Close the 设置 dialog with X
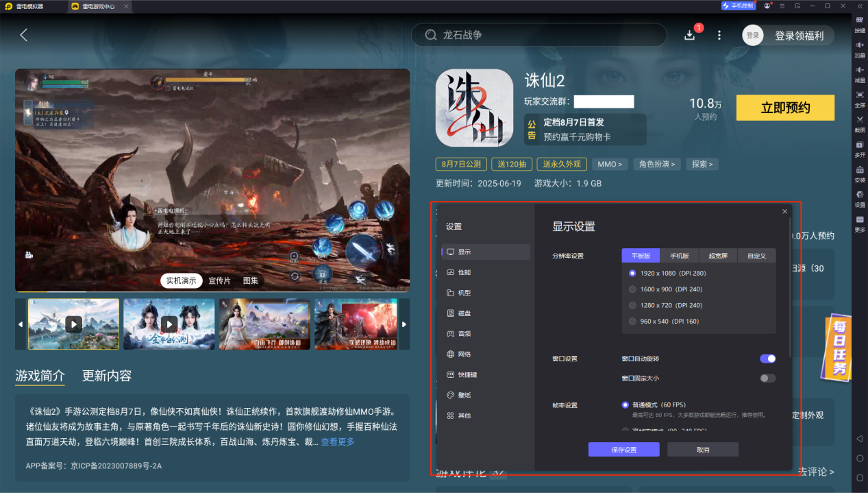This screenshot has width=868, height=493. 784,212
